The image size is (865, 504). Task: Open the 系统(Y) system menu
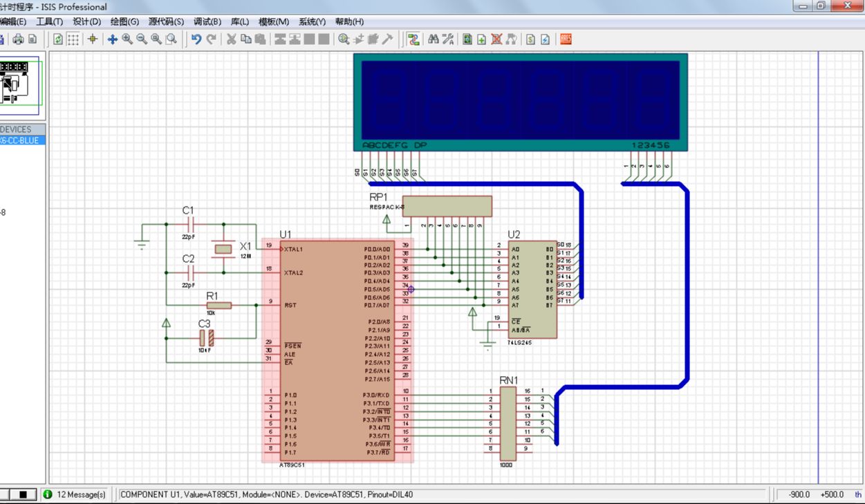tap(312, 22)
